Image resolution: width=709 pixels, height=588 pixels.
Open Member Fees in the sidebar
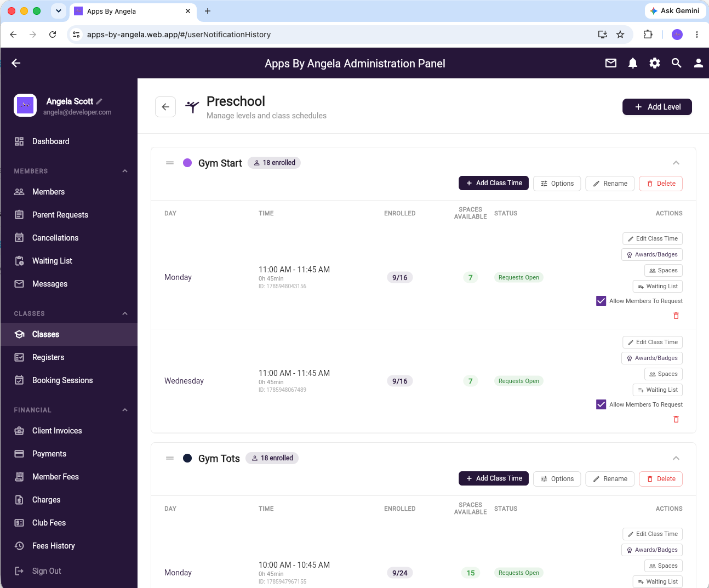pyautogui.click(x=69, y=477)
